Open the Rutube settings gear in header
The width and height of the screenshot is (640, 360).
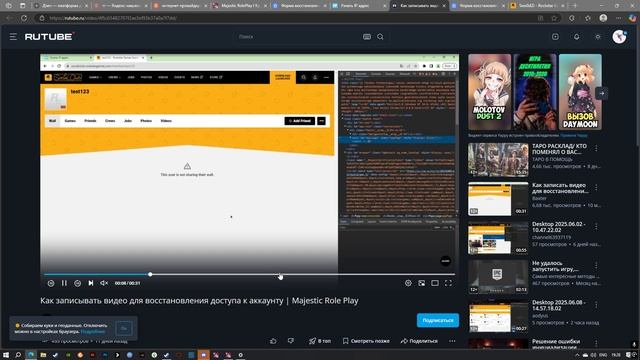point(598,37)
